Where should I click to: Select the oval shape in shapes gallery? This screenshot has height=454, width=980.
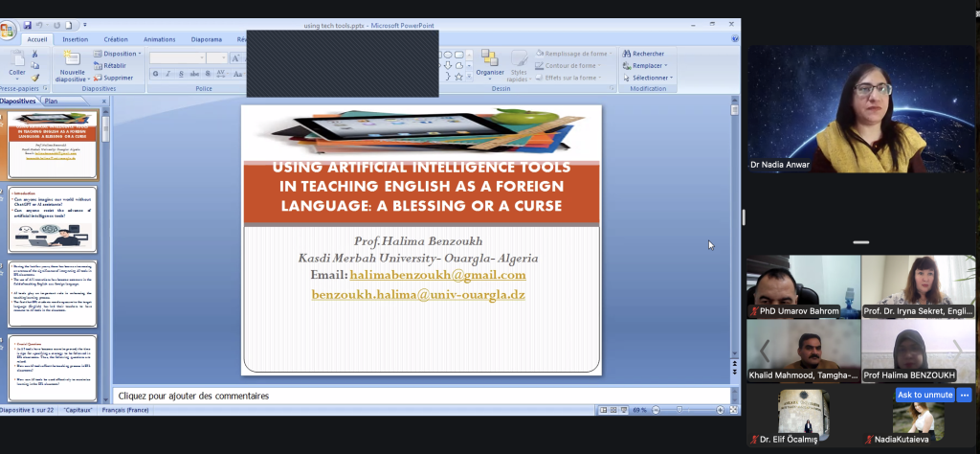(448, 55)
